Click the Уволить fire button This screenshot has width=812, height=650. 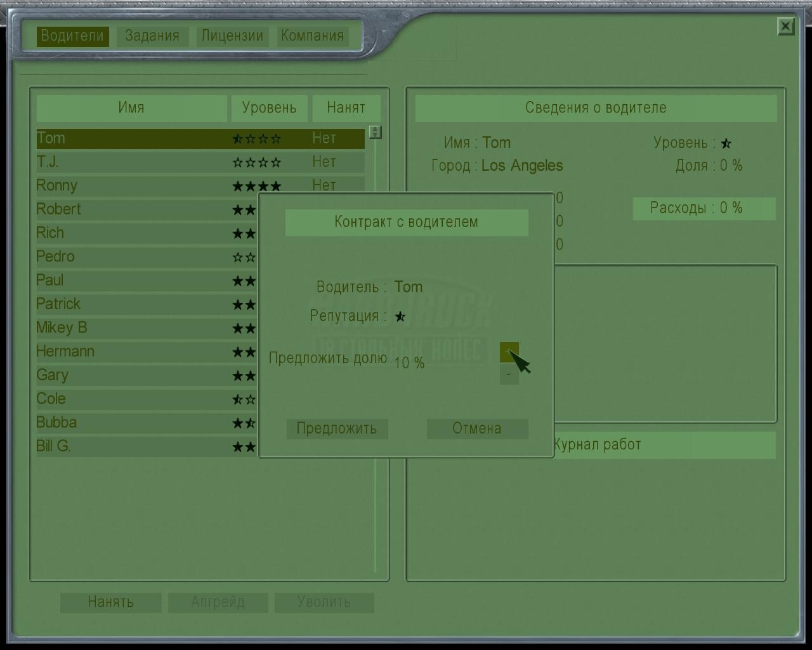click(x=324, y=602)
